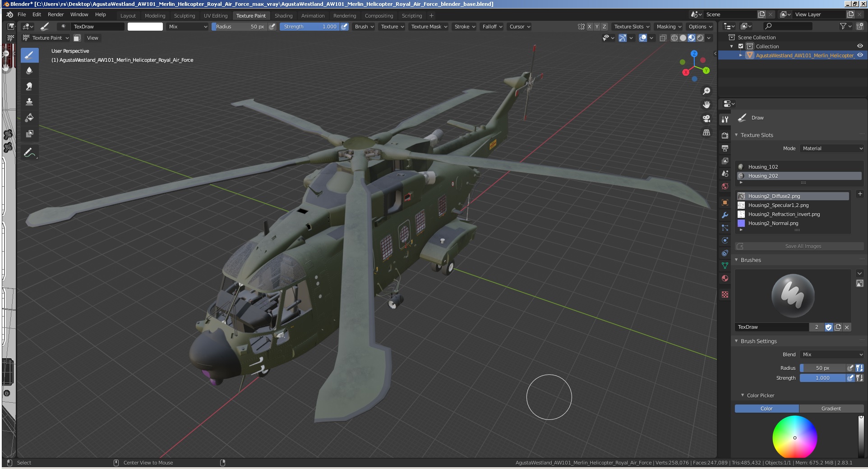This screenshot has height=469, width=868.
Task: Select the Housing_102 material slot
Action: tap(799, 167)
